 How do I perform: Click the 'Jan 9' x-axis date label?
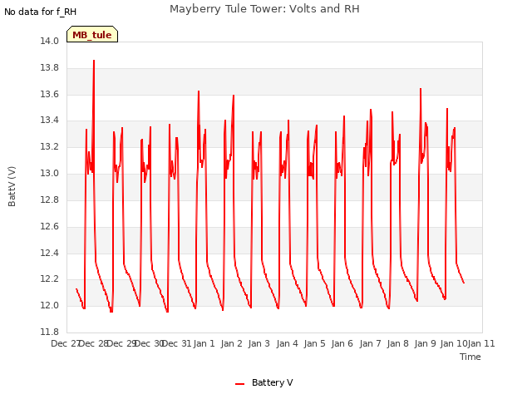[x=425, y=343]
